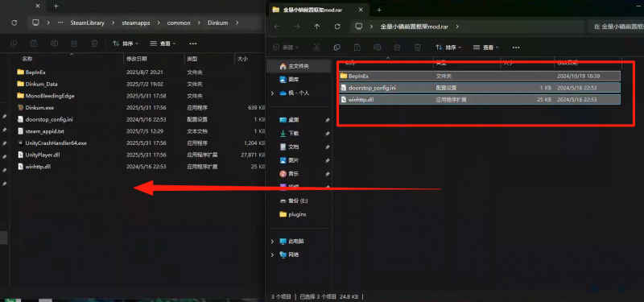The height and width of the screenshot is (302, 644).
Task: Navigate to SteamLibrary in the breadcrumb
Action: tap(87, 23)
